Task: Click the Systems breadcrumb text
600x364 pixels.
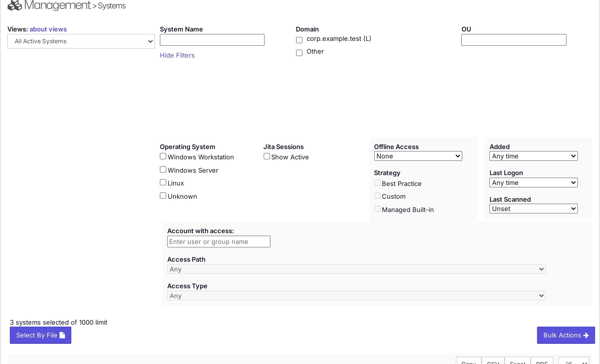Action: coord(112,6)
